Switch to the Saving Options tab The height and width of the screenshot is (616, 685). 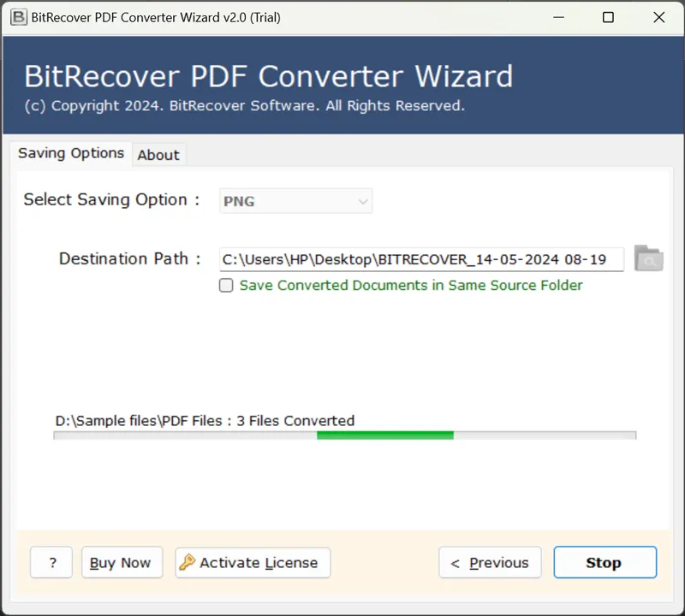click(71, 154)
